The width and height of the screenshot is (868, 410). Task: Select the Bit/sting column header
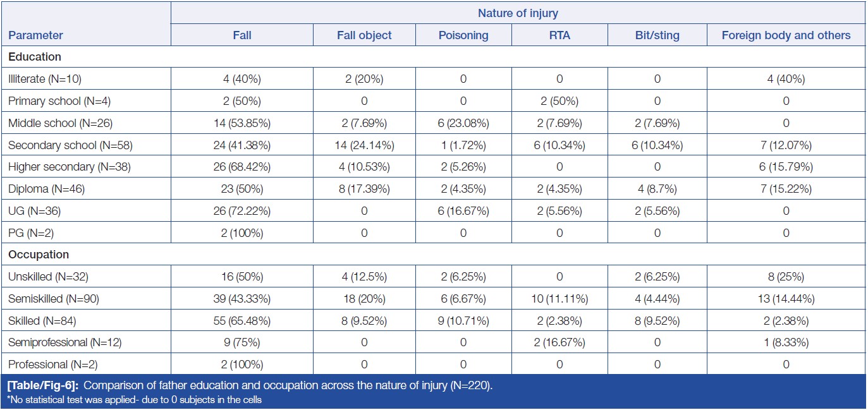point(657,35)
